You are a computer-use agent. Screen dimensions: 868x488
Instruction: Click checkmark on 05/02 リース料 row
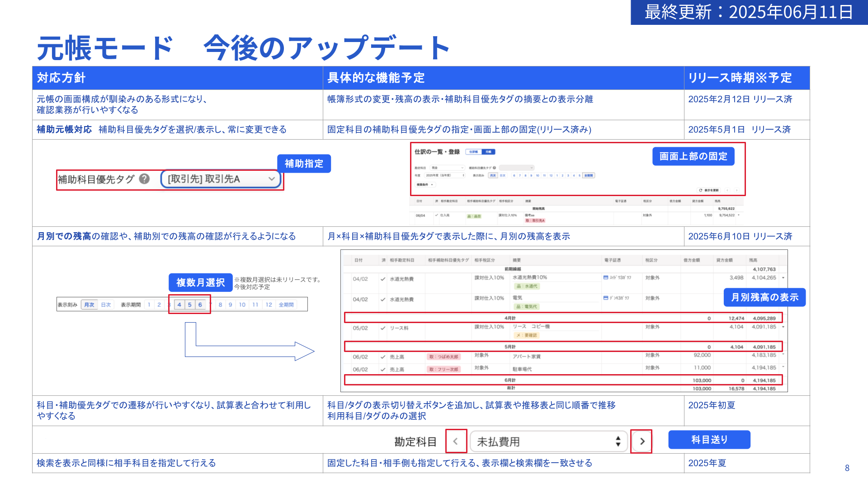coord(383,328)
